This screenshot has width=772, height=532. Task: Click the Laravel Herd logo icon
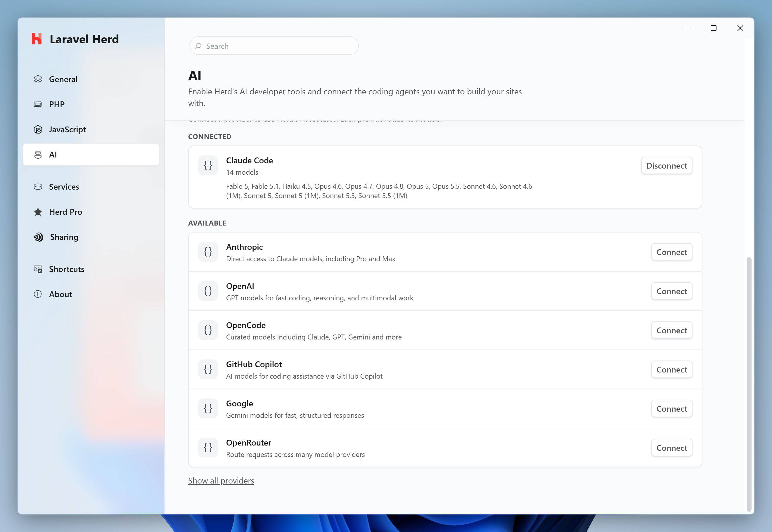click(37, 39)
